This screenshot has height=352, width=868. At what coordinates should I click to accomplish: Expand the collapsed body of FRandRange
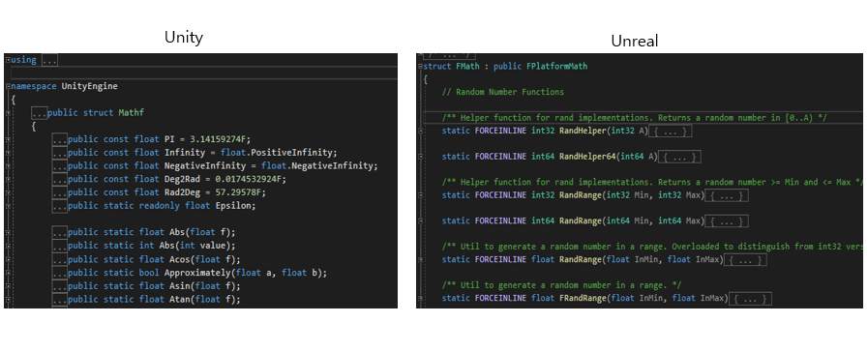tap(750, 299)
